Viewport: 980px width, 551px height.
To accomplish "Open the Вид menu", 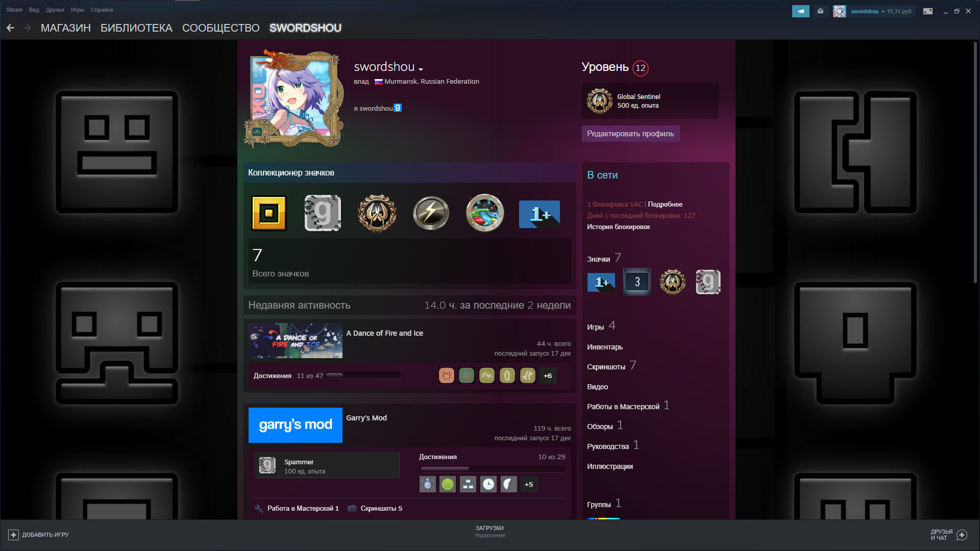I will coord(34,10).
